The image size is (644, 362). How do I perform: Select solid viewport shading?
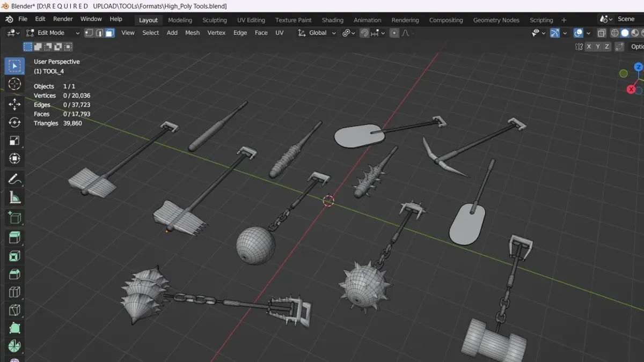click(625, 33)
